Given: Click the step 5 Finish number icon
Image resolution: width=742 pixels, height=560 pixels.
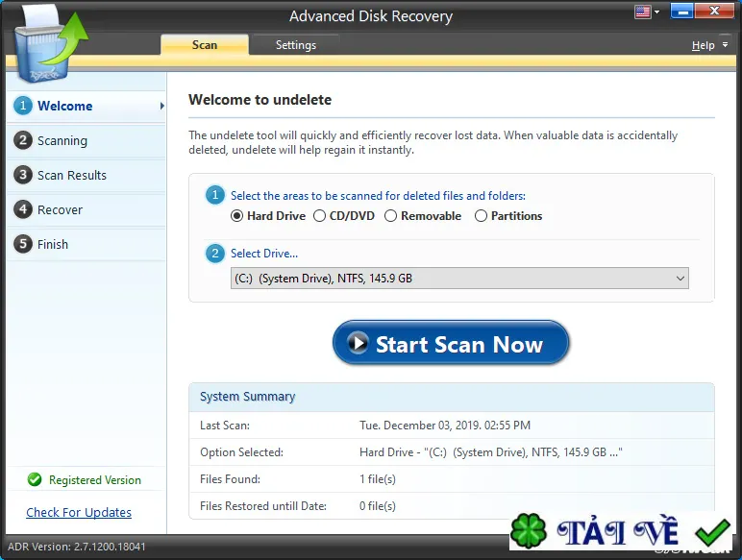Looking at the screenshot, I should click(23, 244).
